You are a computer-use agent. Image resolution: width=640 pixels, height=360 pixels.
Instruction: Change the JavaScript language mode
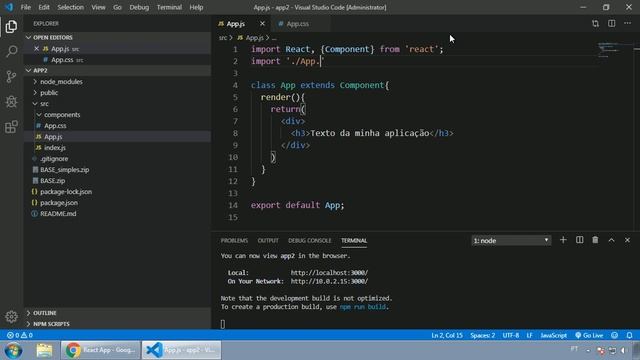pyautogui.click(x=553, y=335)
